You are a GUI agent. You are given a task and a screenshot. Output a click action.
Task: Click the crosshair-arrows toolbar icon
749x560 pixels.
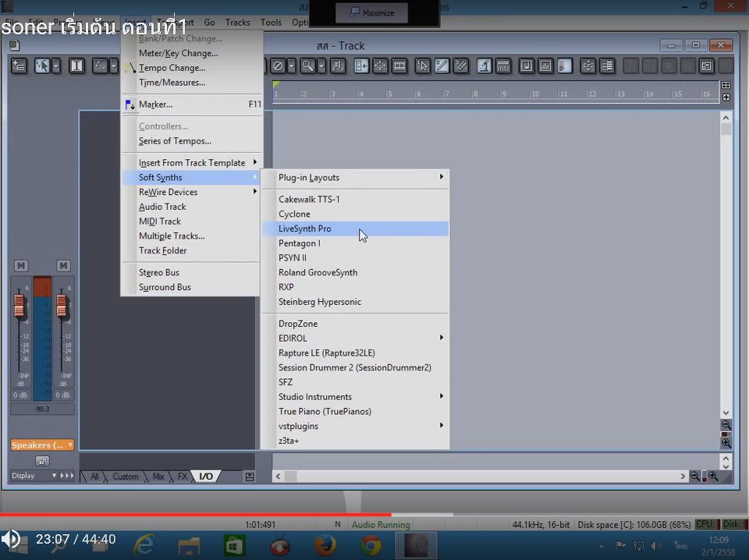point(380,66)
